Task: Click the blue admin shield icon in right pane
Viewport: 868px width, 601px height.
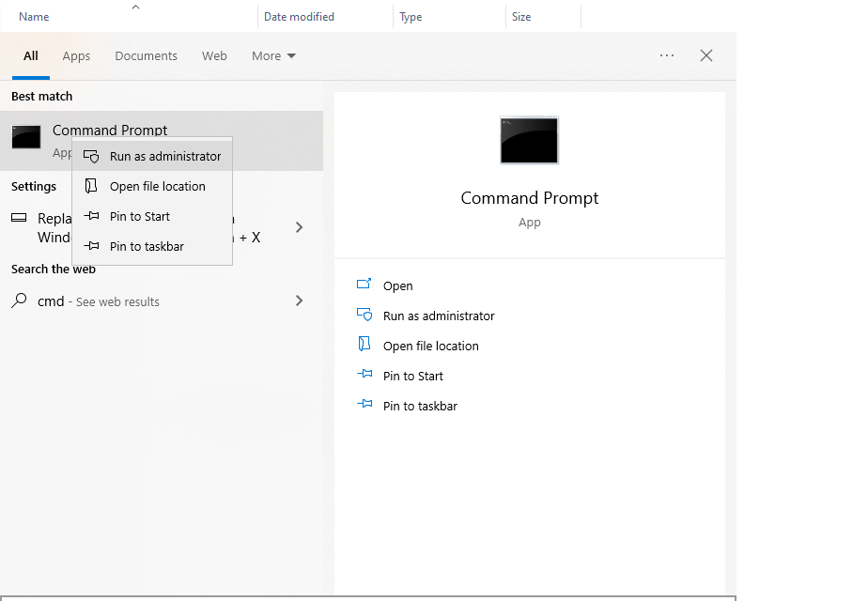Action: [x=364, y=315]
